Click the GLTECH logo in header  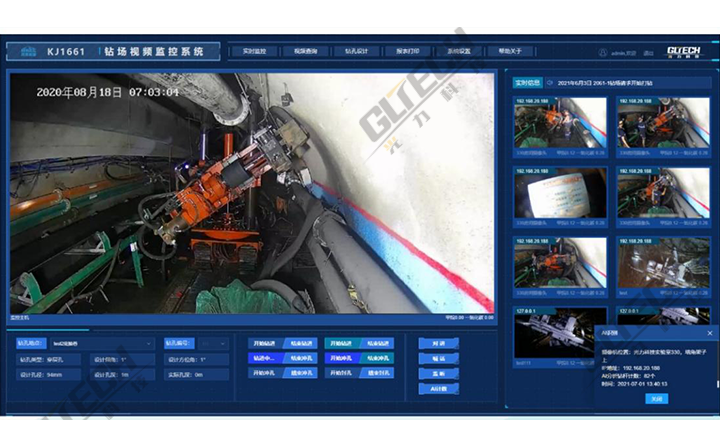683,51
